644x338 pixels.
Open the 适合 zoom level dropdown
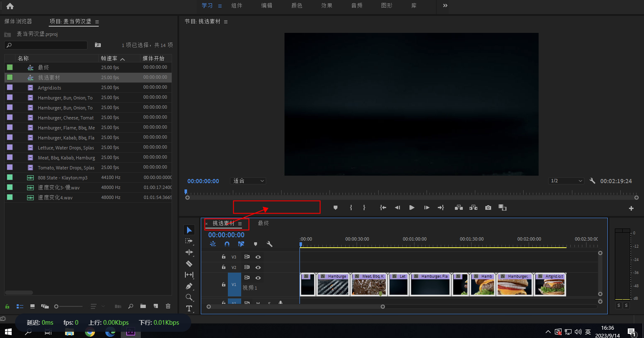click(248, 181)
